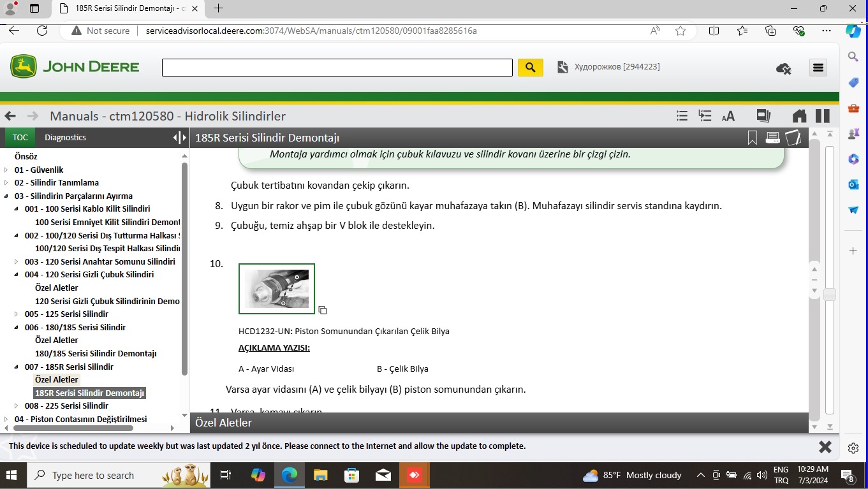Bookmark this page with bookmark icon
Viewport: 868px width, 489px height.
tap(753, 138)
